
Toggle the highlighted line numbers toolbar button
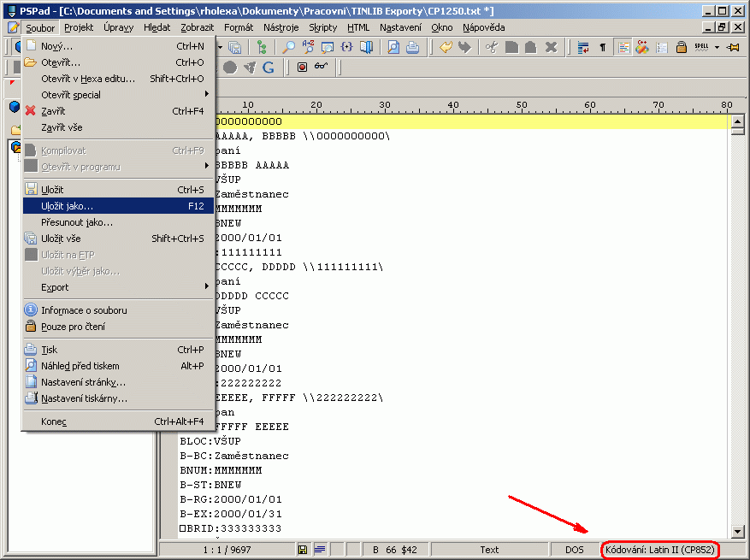[623, 47]
